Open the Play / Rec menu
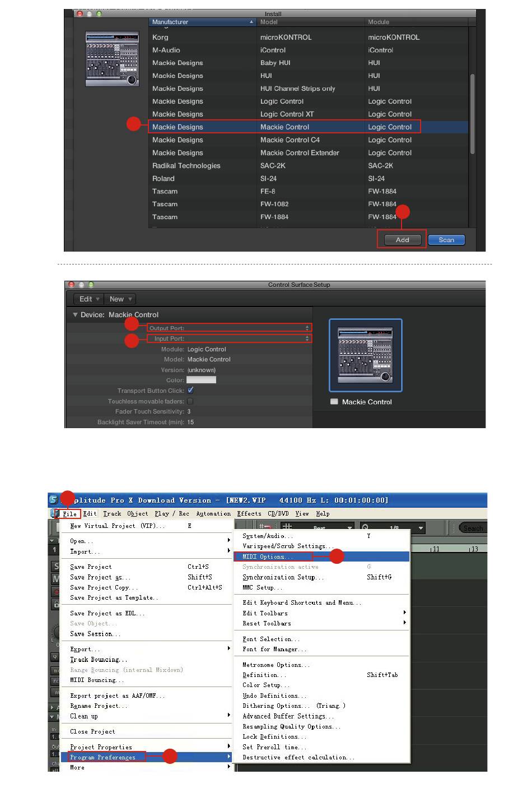Image resolution: width=532 pixels, height=807 pixels. tap(172, 513)
